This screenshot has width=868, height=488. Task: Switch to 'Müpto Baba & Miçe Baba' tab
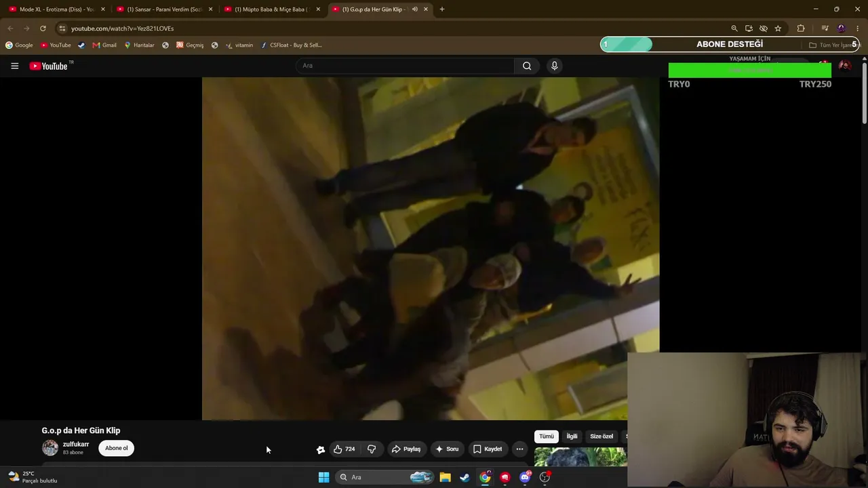[x=271, y=9]
